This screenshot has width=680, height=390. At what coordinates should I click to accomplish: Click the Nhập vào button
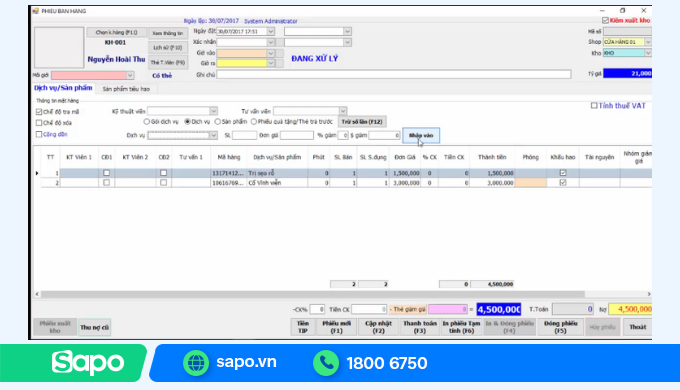[421, 135]
